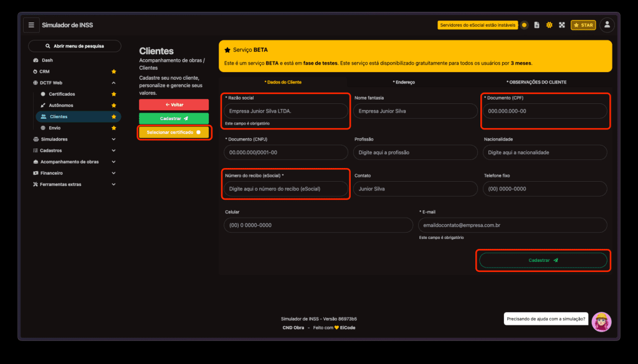Click the Dash gauge icon
The height and width of the screenshot is (364, 638).
click(x=36, y=60)
